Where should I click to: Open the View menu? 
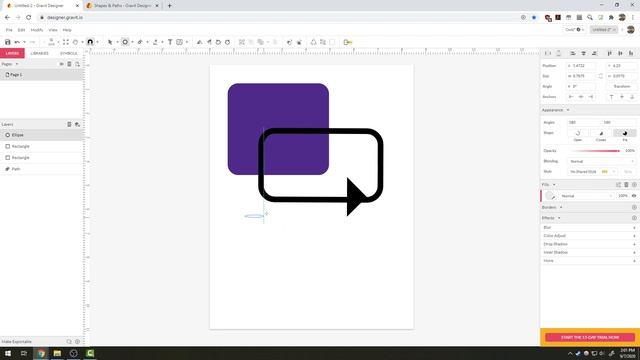coord(53,30)
